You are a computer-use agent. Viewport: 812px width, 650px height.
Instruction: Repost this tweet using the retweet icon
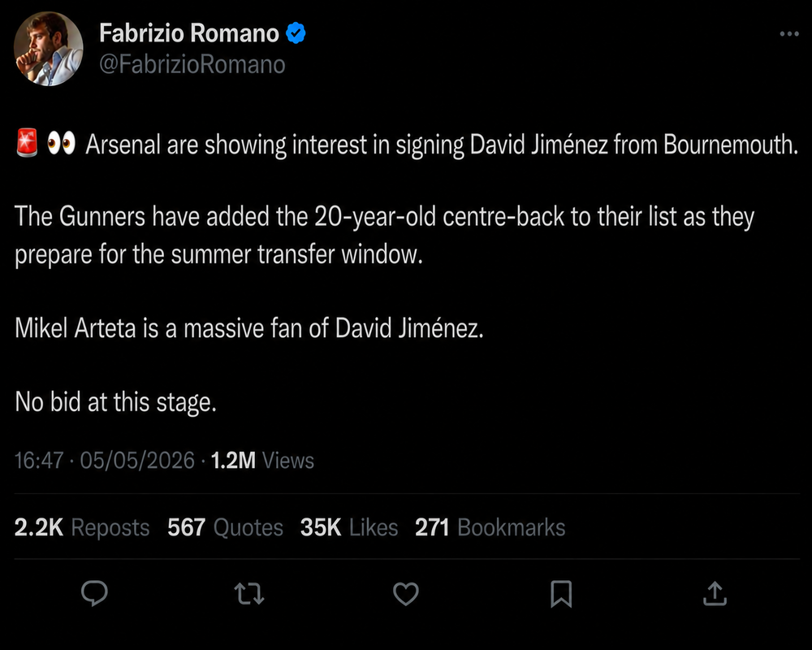[x=249, y=593]
